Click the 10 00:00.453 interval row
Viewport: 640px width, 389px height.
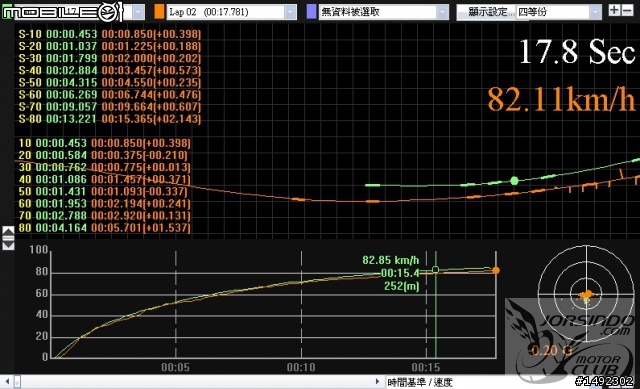tap(104, 143)
